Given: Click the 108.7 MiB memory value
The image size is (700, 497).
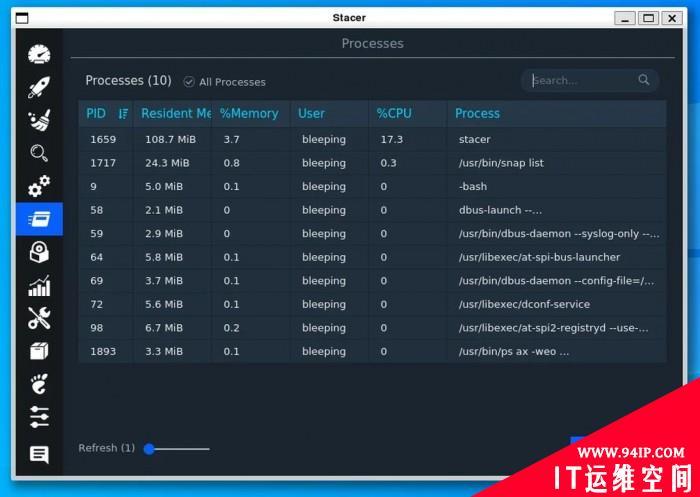Looking at the screenshot, I should tap(171, 139).
